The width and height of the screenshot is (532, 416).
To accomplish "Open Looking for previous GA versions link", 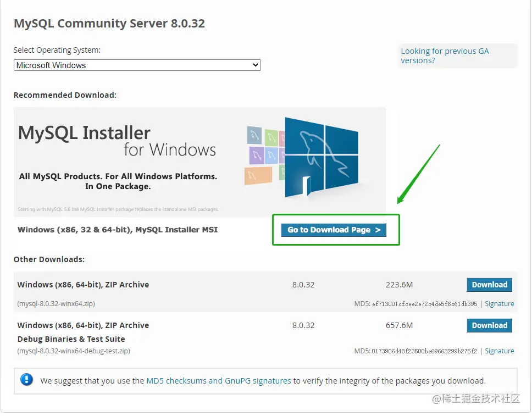I will (x=445, y=56).
